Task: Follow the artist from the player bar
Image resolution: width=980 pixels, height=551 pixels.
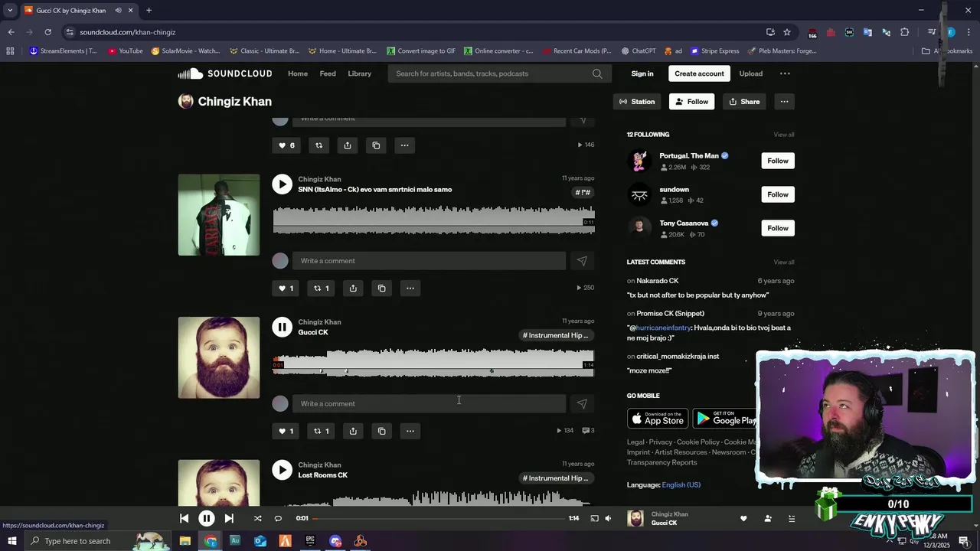Action: pyautogui.click(x=768, y=518)
